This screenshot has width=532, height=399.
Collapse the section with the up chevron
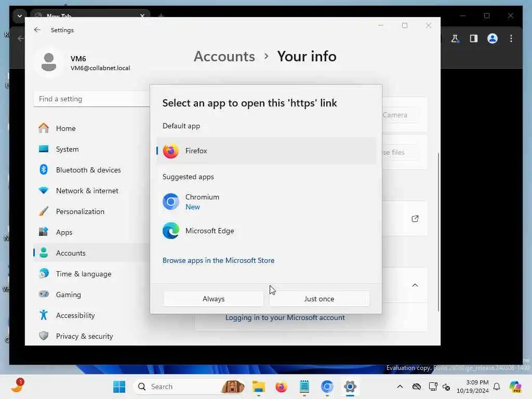[x=415, y=285]
